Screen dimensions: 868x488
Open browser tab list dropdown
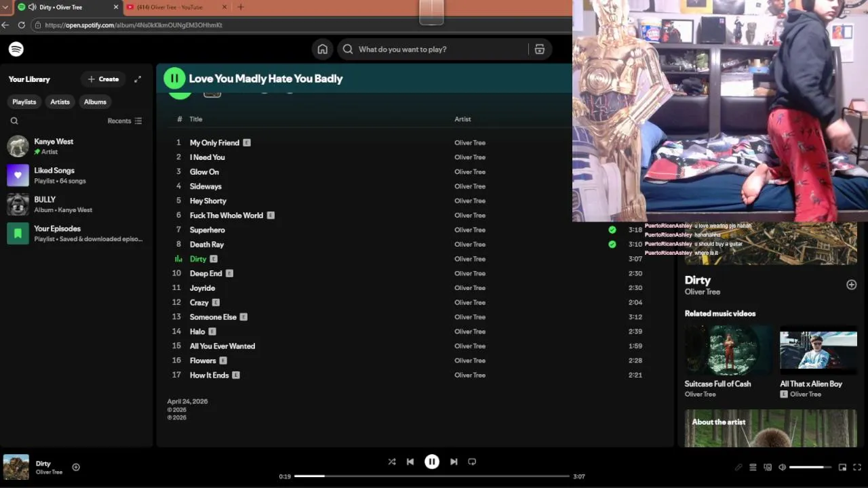(x=5, y=7)
